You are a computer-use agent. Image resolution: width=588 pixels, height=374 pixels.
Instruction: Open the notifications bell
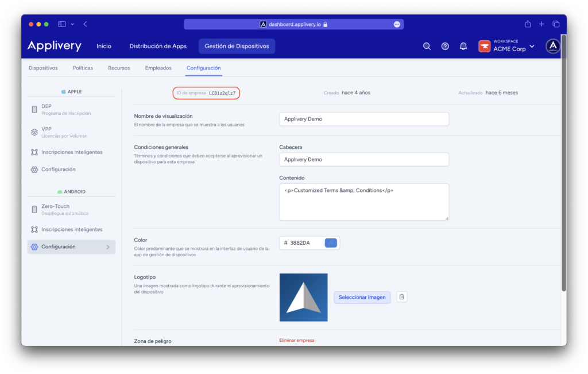point(463,47)
